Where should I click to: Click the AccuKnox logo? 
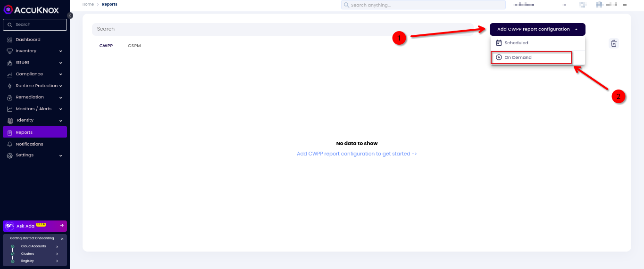pyautogui.click(x=31, y=9)
